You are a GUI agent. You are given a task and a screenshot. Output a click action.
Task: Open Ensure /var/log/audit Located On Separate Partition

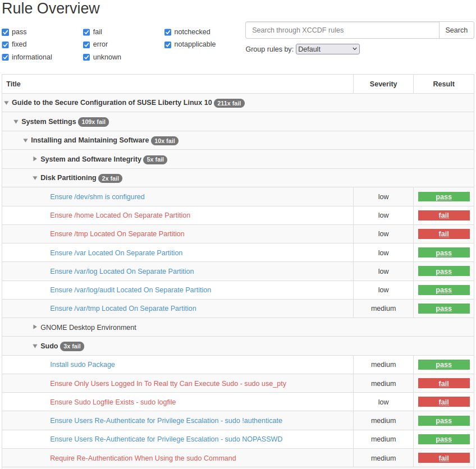click(131, 290)
